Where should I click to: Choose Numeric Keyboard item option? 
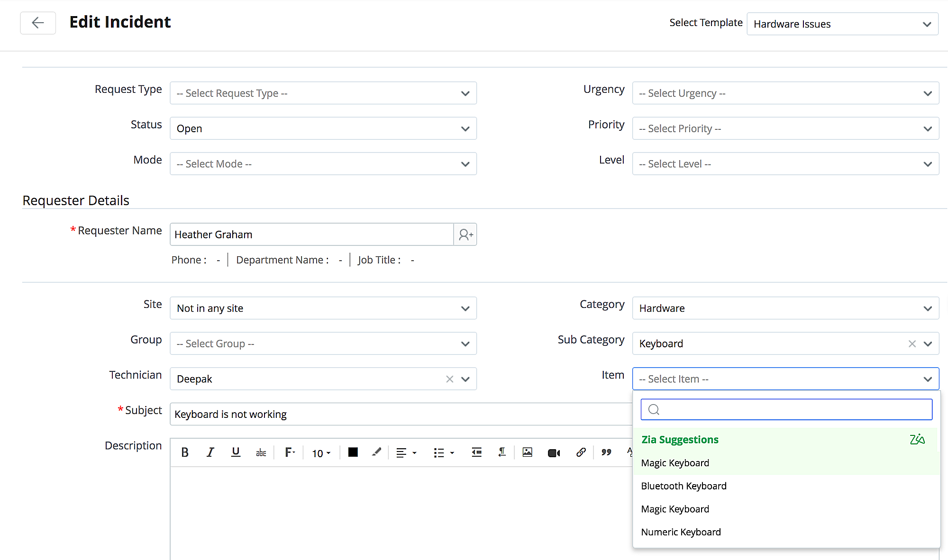(x=681, y=532)
